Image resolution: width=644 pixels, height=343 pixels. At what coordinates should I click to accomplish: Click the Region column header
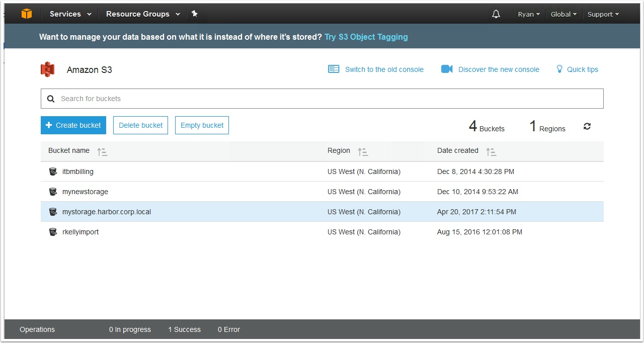(x=339, y=150)
